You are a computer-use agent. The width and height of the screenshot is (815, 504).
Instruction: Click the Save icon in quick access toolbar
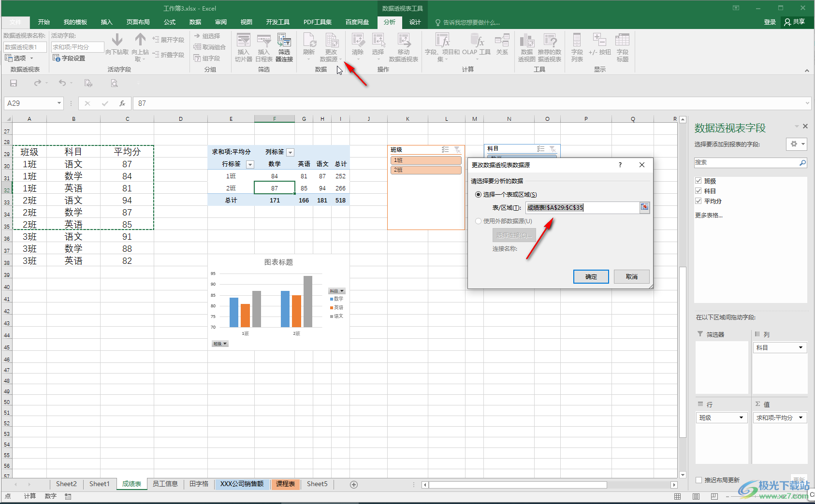(x=14, y=83)
